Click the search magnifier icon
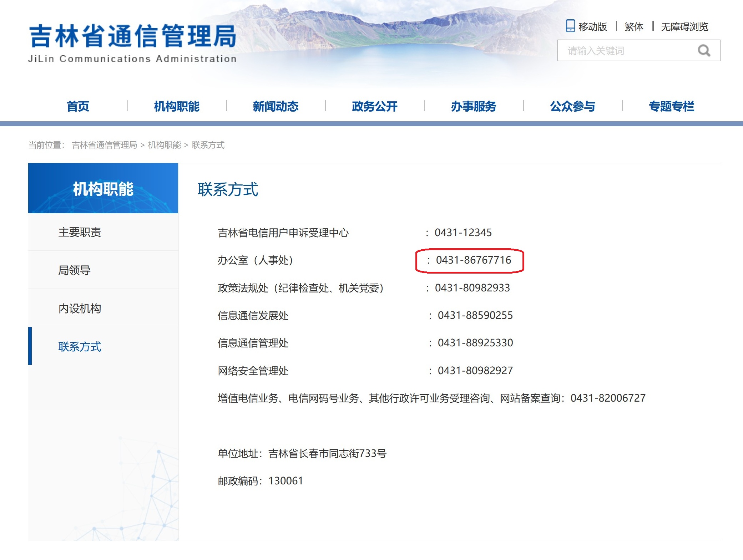This screenshot has height=560, width=743. coord(704,51)
